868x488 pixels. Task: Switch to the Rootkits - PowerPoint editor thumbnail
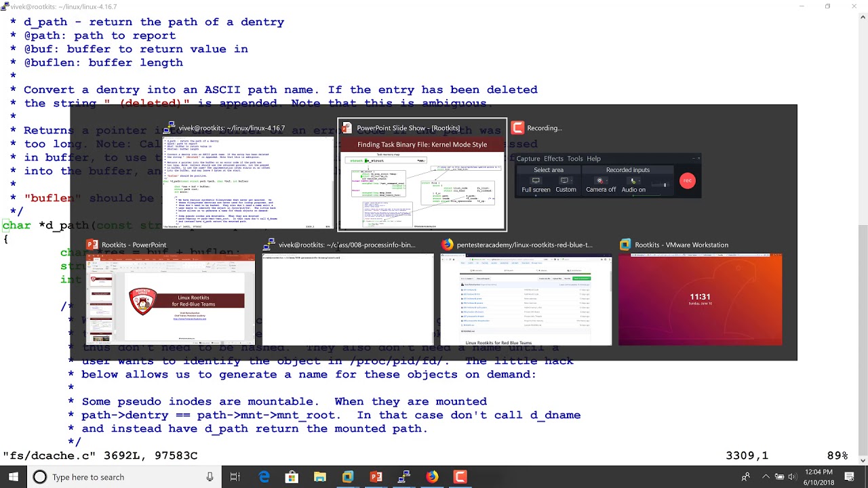click(170, 299)
